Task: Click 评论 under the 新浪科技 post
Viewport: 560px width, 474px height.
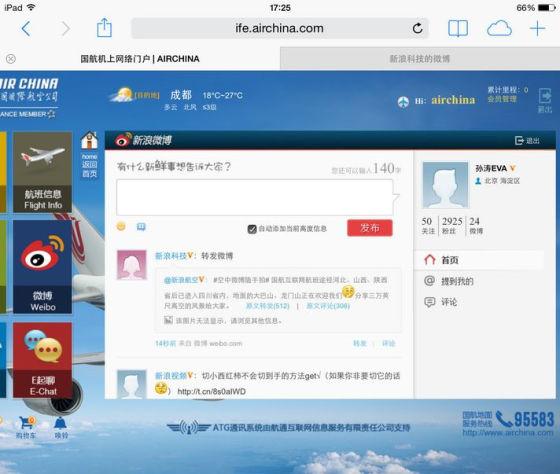Action: (389, 344)
